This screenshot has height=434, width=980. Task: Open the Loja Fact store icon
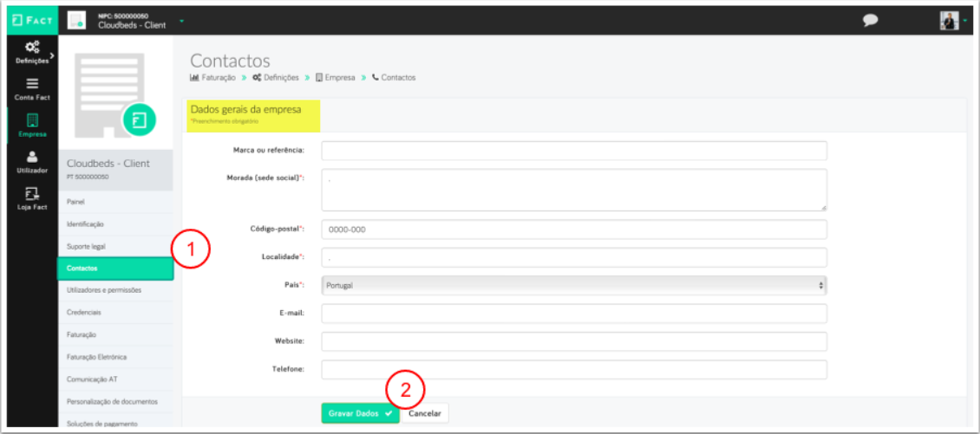pos(31,193)
